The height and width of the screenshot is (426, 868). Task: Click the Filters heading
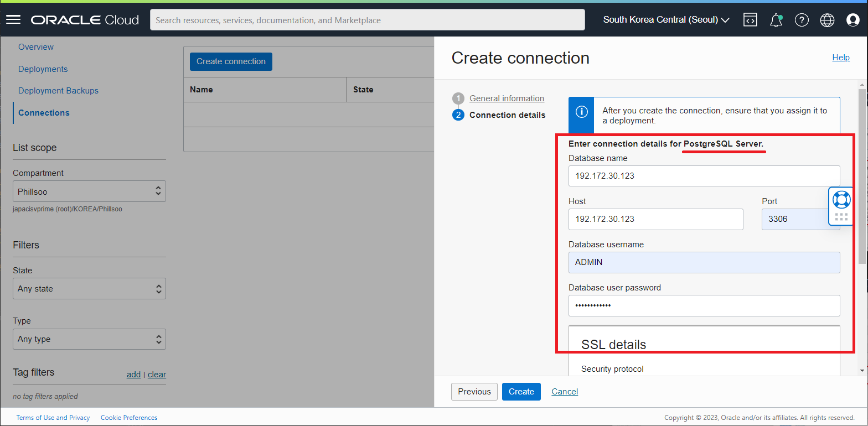coord(26,245)
